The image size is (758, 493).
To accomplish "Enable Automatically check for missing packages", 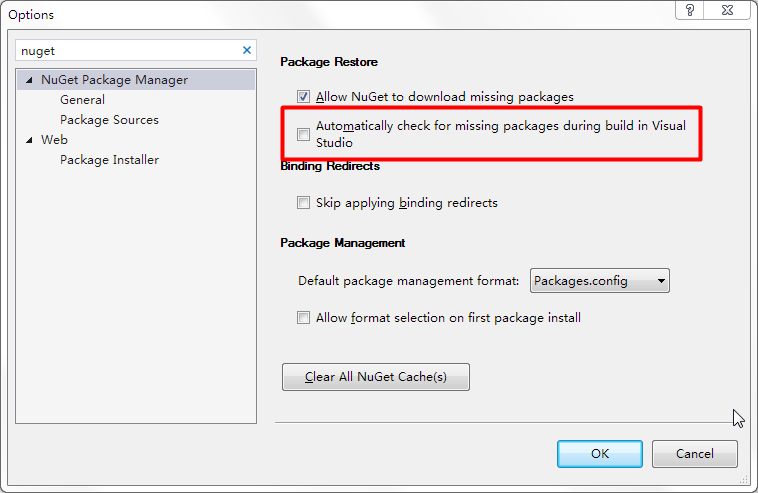I will 303,134.
